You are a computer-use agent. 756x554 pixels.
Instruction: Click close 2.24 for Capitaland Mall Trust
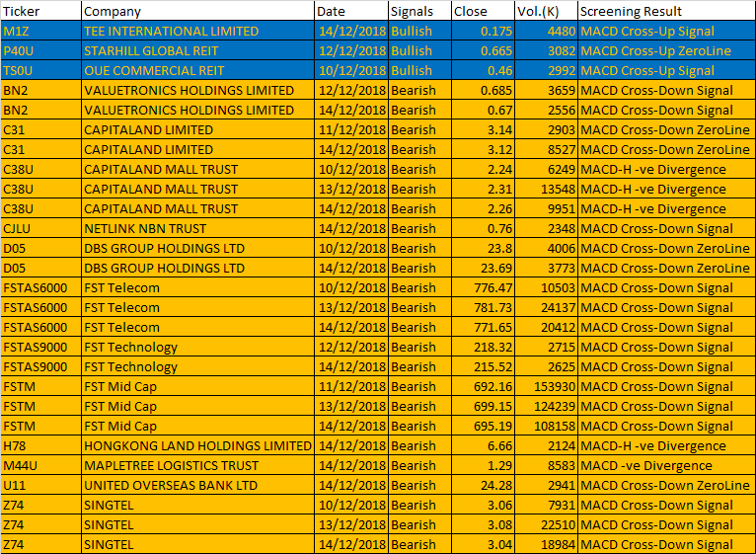pos(483,170)
